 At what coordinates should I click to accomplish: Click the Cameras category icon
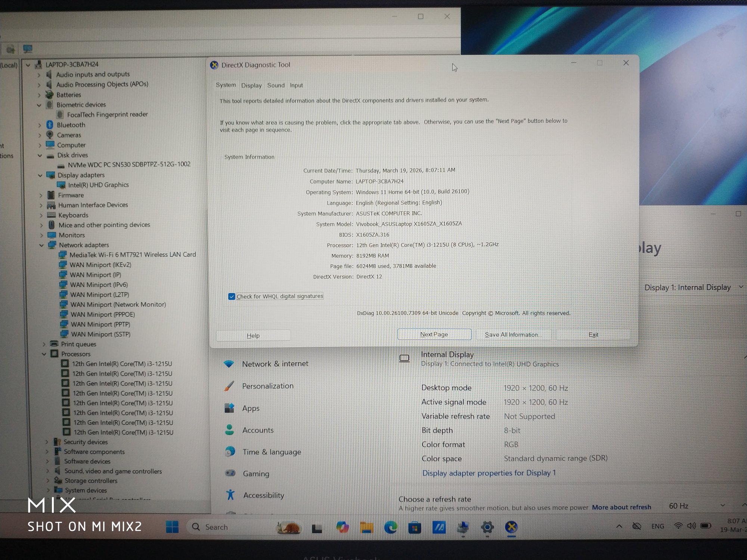pos(50,135)
